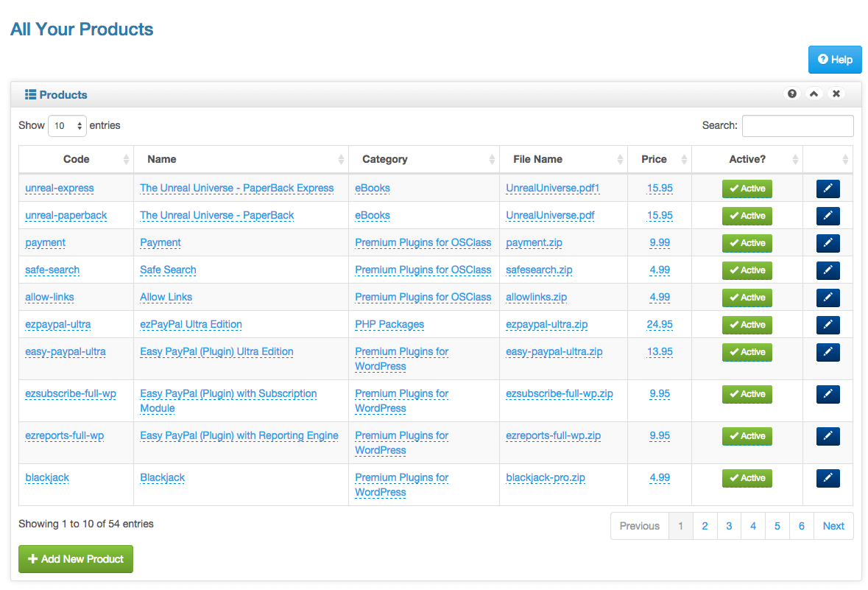The image size is (868, 590).
Task: Click the last unnamed column sort arrows
Action: click(x=844, y=160)
